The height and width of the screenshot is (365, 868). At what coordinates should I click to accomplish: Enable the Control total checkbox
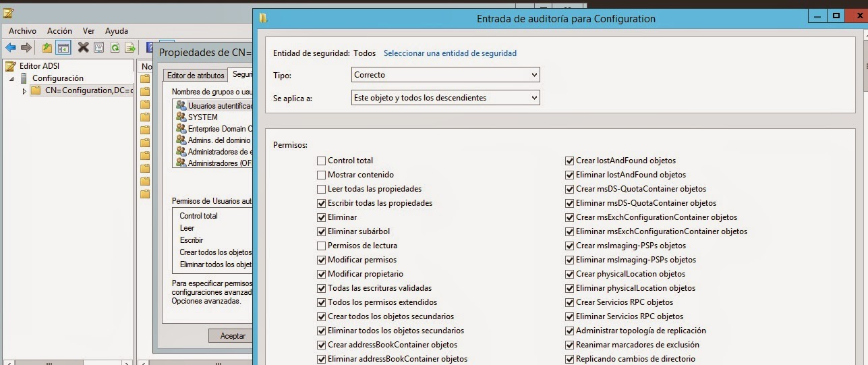point(322,161)
